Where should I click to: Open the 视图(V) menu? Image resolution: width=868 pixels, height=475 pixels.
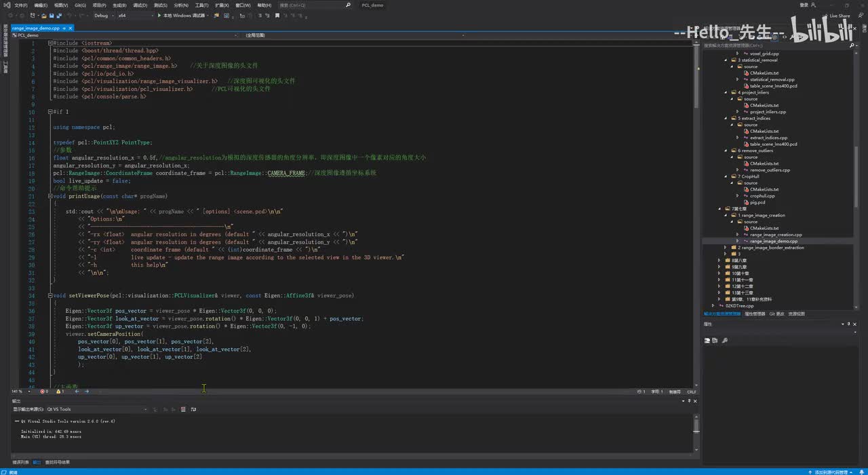60,5
